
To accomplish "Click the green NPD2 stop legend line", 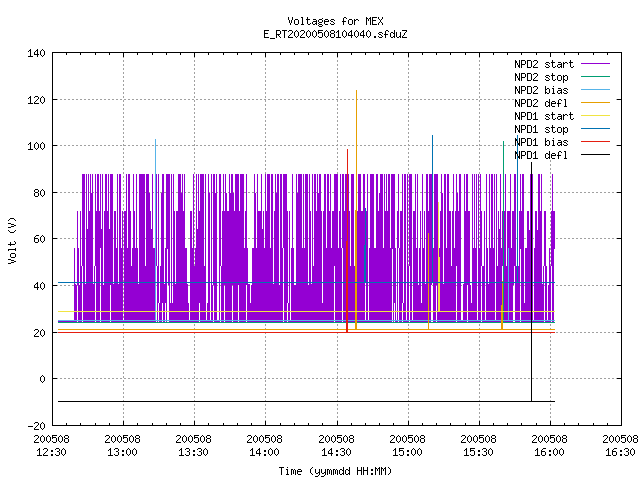I will click(x=596, y=76).
